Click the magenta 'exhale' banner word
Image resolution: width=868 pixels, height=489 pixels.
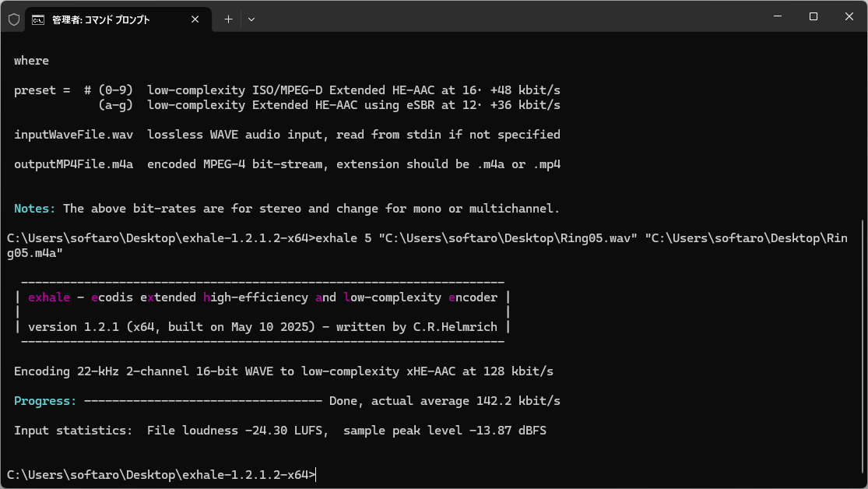pyautogui.click(x=49, y=297)
